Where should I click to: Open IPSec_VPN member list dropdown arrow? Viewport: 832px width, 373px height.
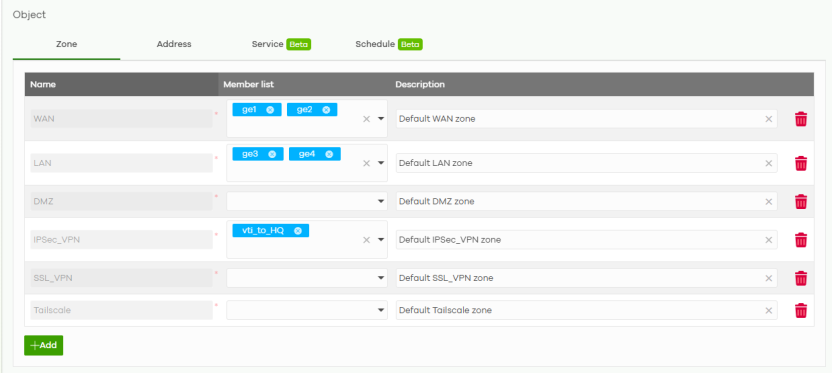[x=380, y=240]
